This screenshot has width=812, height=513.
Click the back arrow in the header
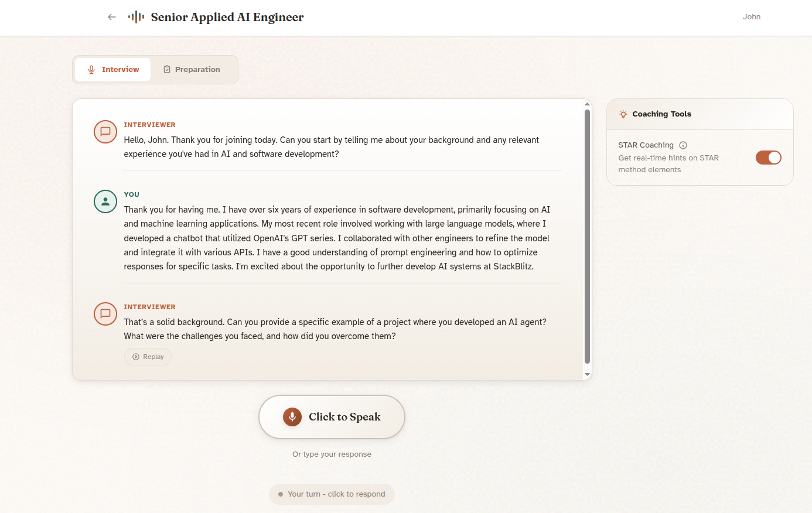click(x=112, y=17)
